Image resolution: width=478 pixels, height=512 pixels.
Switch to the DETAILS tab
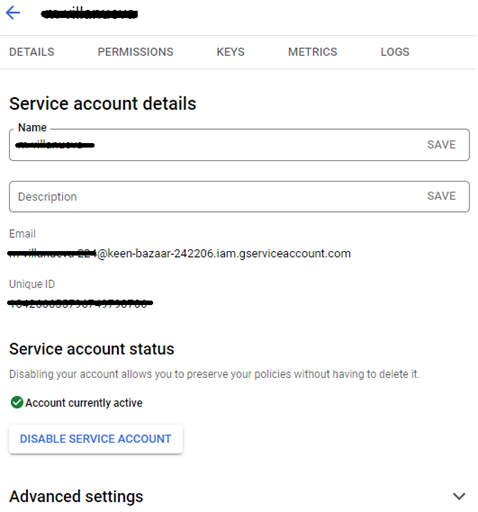[x=32, y=52]
